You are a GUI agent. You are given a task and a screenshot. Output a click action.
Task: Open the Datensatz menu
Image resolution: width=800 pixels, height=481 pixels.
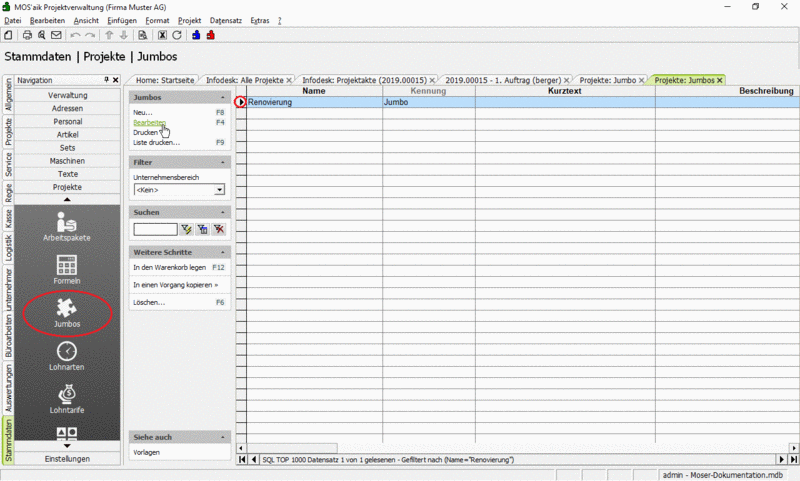[226, 20]
